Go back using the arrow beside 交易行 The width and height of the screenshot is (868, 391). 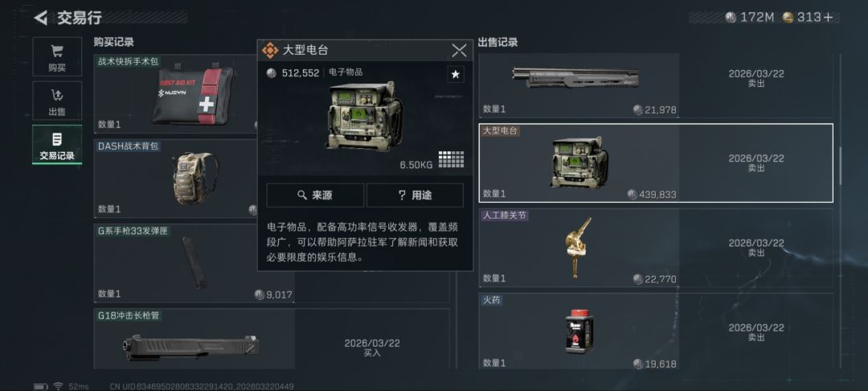[40, 18]
